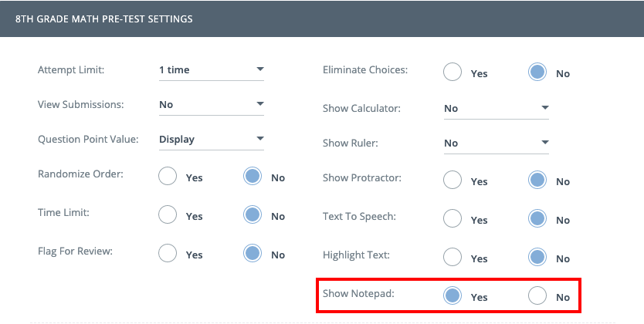
Task: Expand the View Submissions dropdown
Action: (x=211, y=105)
